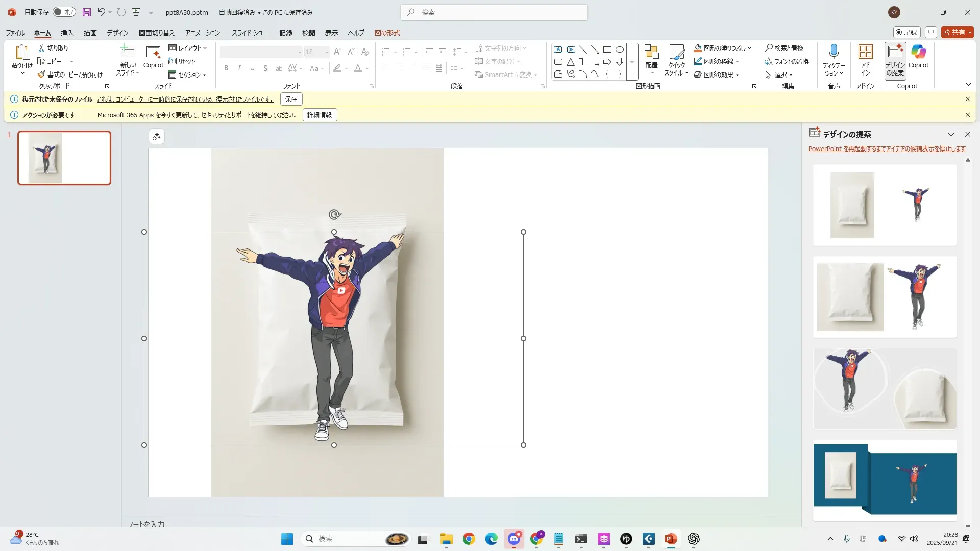
Task: Toggle the AutoSave (自動保存) switch
Action: 64,12
